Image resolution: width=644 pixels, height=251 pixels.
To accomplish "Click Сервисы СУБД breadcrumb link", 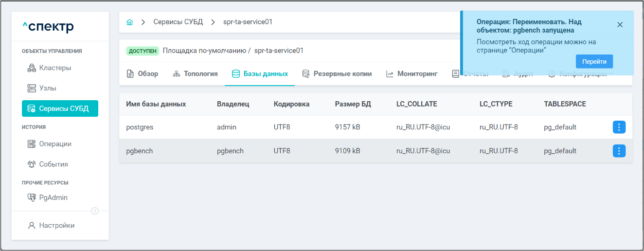I will click(178, 22).
